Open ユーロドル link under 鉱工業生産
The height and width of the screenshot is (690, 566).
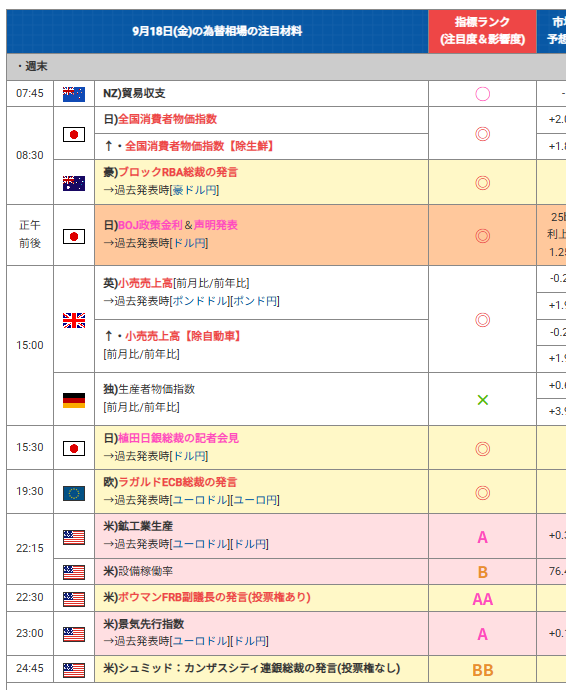pos(199,544)
